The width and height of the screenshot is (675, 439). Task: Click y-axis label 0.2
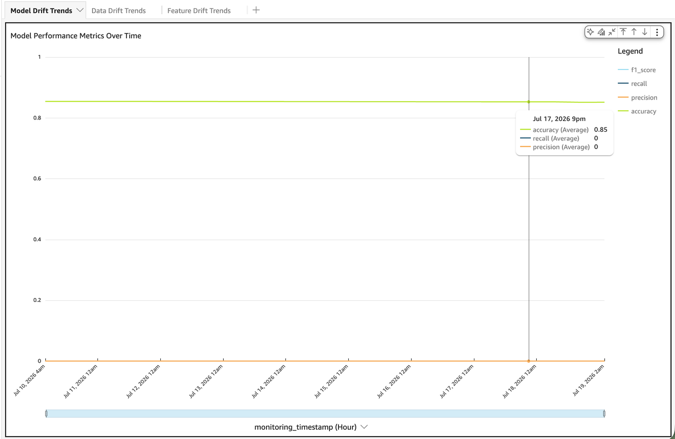37,300
